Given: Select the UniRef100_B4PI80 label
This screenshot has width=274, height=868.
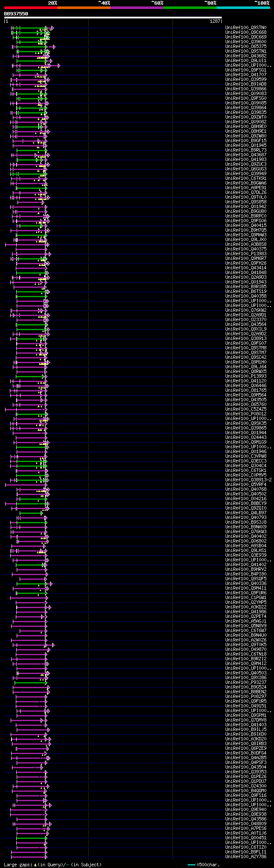Looking at the screenshot, I should click(246, 574).
